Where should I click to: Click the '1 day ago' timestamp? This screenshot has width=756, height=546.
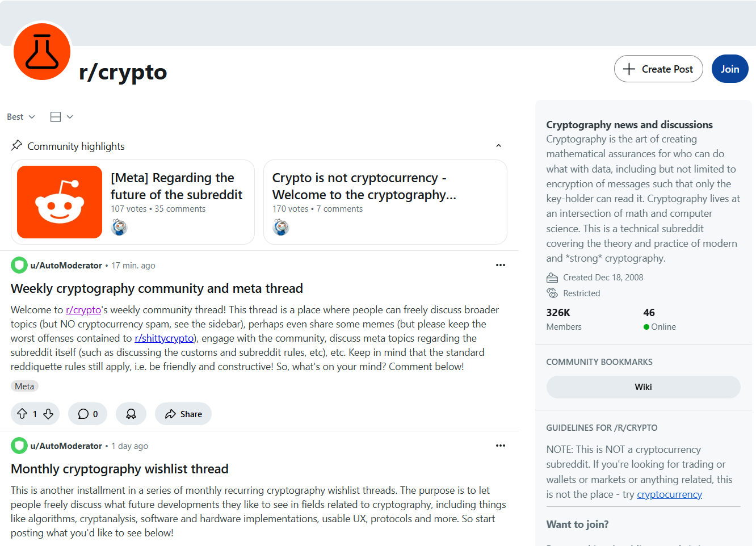point(130,446)
